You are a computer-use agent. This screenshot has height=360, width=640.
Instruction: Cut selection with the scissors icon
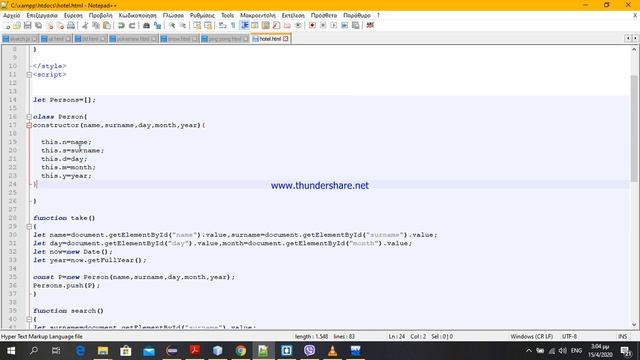click(85, 25)
